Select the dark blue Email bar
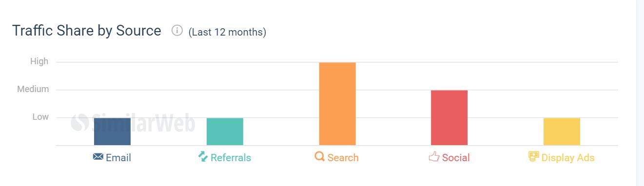The width and height of the screenshot is (644, 186). pos(112,131)
